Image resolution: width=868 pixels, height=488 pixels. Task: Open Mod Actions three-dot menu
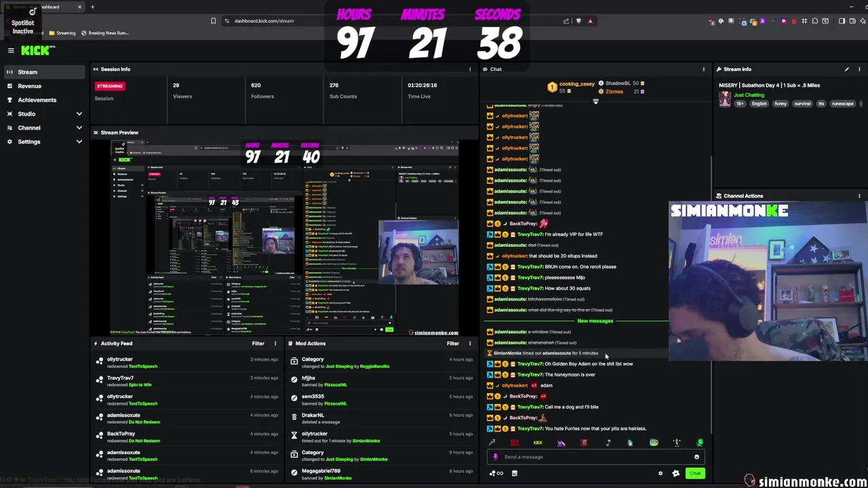[470, 344]
